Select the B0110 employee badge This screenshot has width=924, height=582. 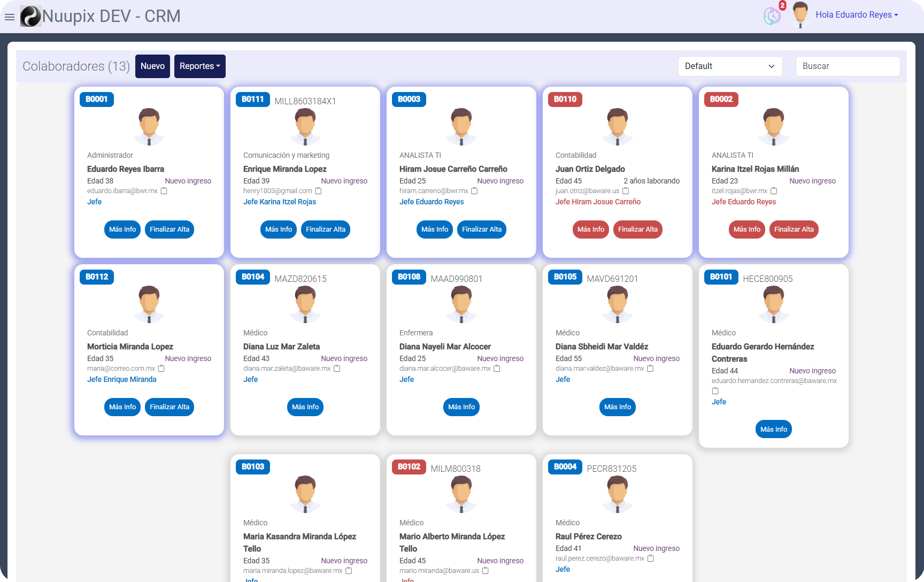[565, 99]
